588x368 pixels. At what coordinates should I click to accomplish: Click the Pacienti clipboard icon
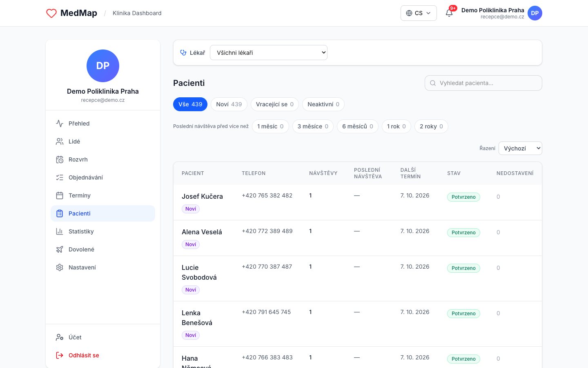point(60,213)
